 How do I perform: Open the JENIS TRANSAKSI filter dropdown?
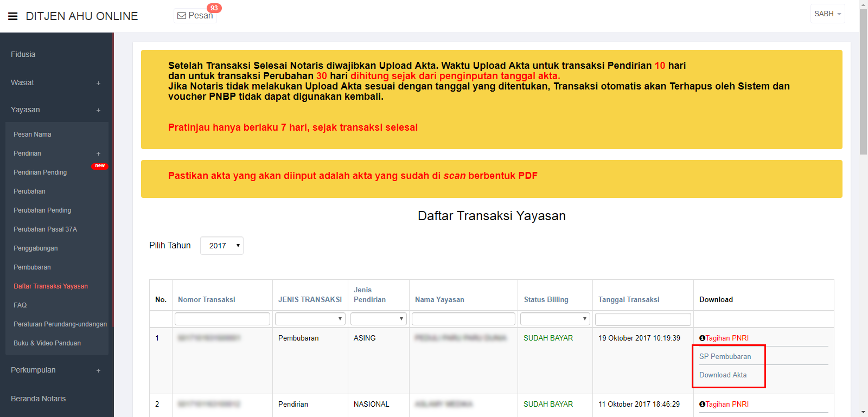point(310,319)
